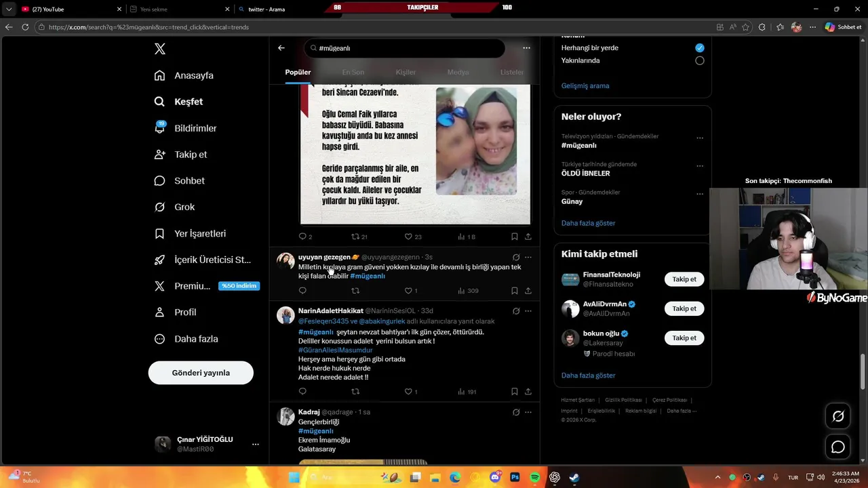Ask Grok about Kadraj's post
The width and height of the screenshot is (868, 488).
tap(516, 412)
